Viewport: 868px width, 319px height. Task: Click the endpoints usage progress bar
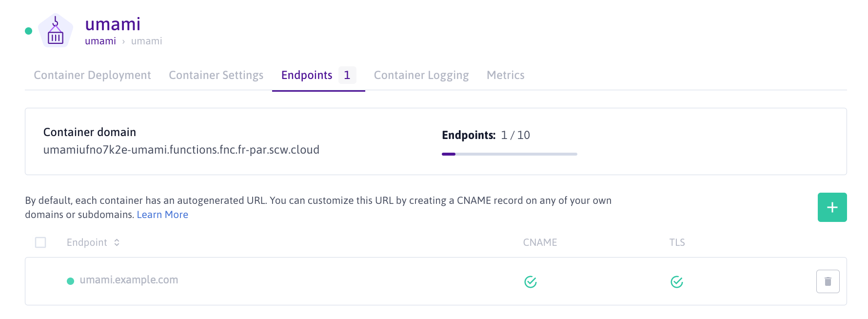click(509, 154)
